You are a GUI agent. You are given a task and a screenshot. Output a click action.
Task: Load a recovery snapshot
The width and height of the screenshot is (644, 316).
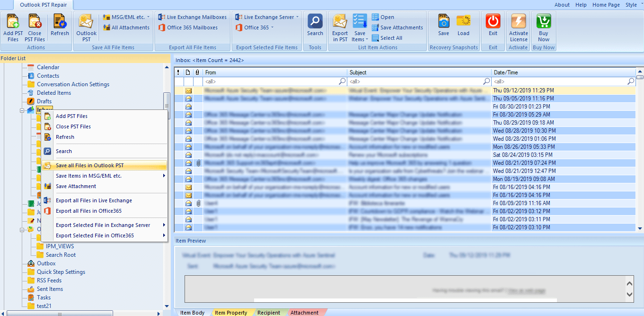(x=463, y=25)
